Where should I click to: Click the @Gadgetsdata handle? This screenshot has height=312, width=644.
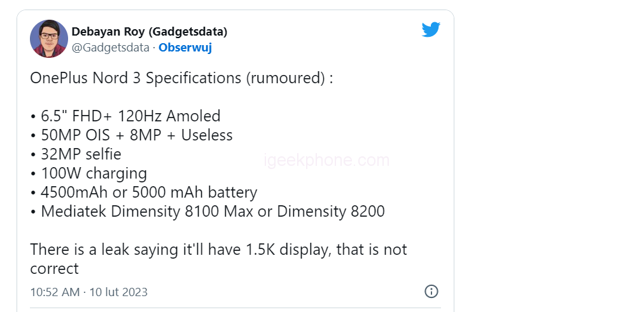(111, 48)
